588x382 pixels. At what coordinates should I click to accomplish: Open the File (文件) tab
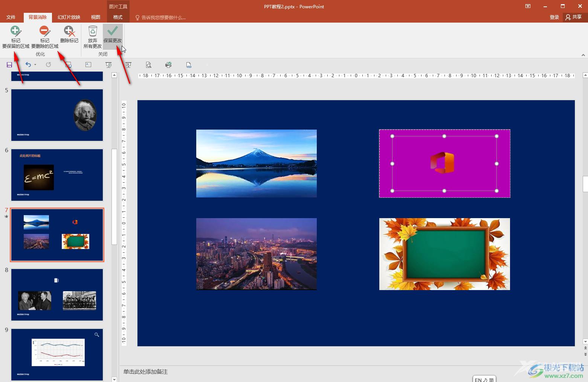tap(11, 17)
